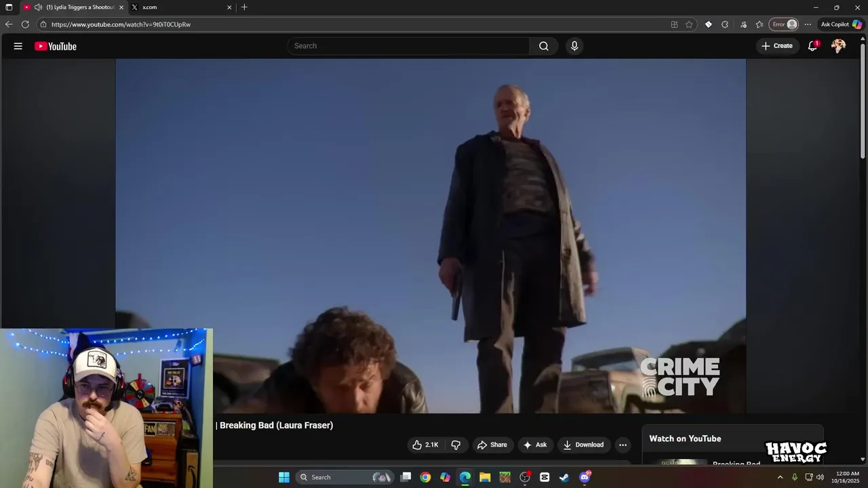
Task: Open Copilot app from taskbar
Action: pyautogui.click(x=445, y=477)
